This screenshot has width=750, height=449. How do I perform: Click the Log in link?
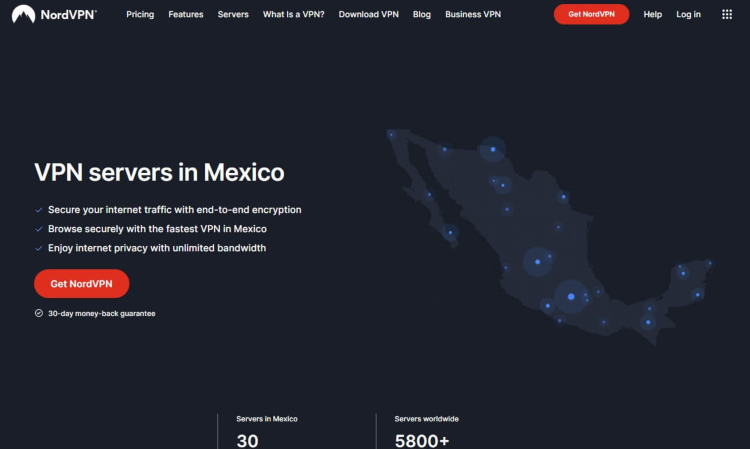(688, 14)
